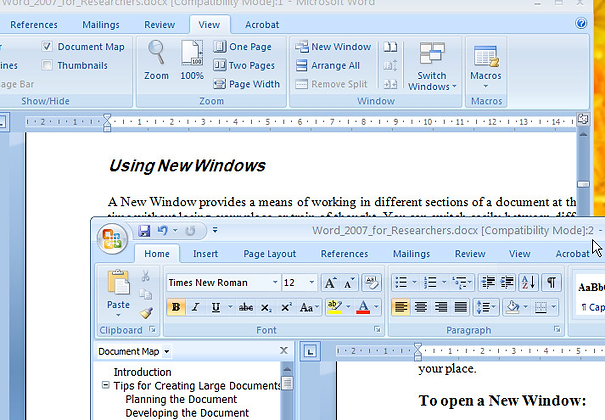
Task: Choose Two Pages view
Action: [x=244, y=65]
